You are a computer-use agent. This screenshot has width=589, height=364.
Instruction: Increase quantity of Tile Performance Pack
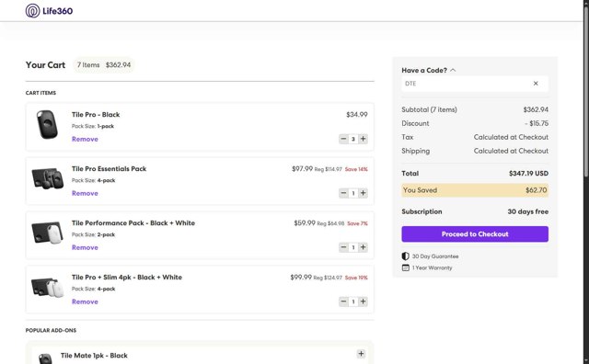(363, 247)
